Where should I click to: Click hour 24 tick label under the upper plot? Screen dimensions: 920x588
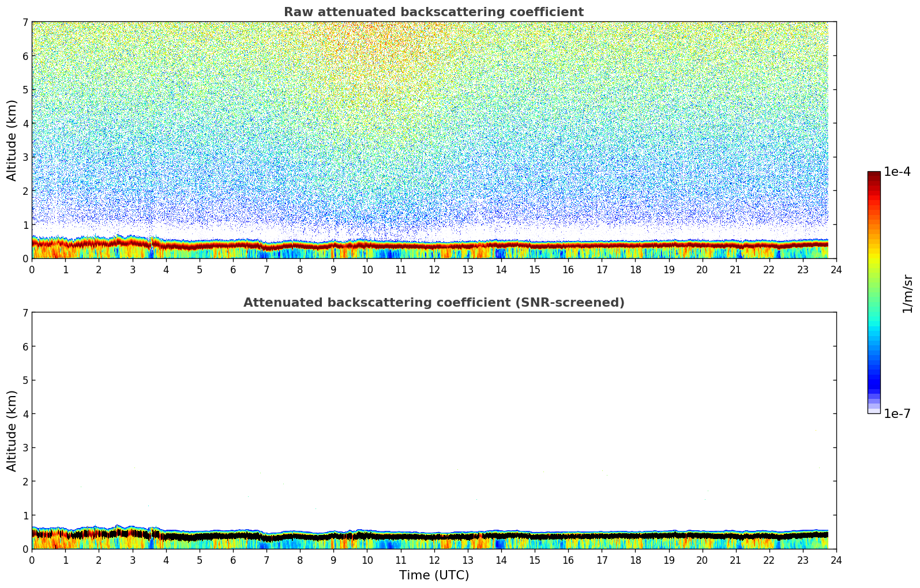tap(836, 269)
